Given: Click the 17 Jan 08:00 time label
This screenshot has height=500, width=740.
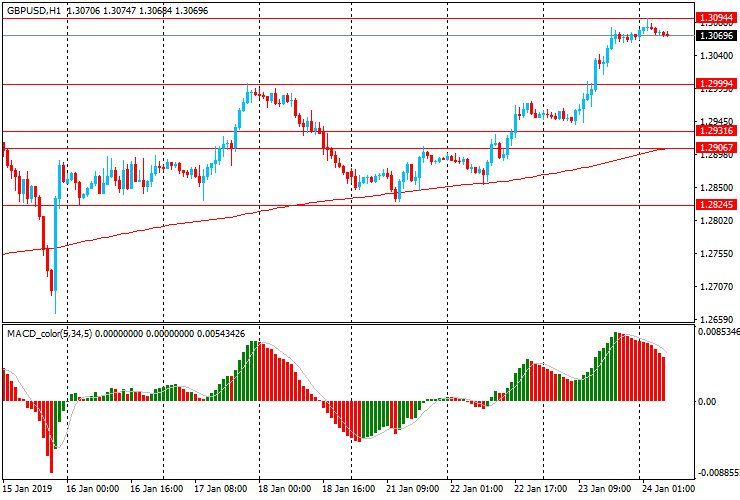Looking at the screenshot, I should [x=221, y=490].
